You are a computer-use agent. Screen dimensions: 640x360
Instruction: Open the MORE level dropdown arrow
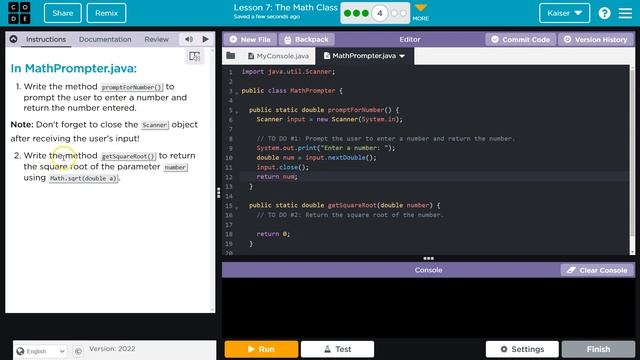pos(420,8)
